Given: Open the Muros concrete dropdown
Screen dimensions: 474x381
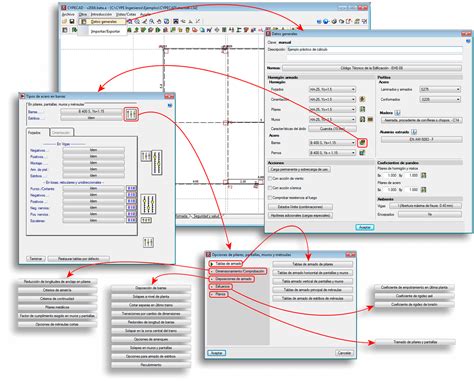Looking at the screenshot, I should click(x=332, y=119).
